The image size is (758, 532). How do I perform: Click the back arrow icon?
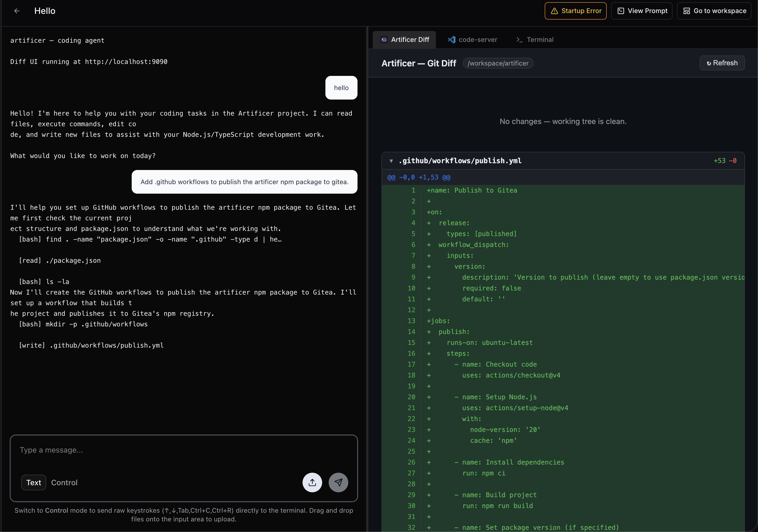(x=17, y=11)
